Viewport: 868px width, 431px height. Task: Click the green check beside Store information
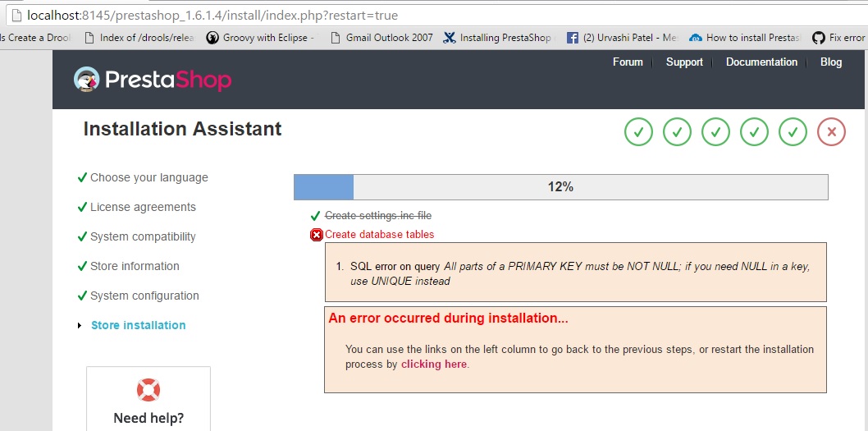pos(82,266)
